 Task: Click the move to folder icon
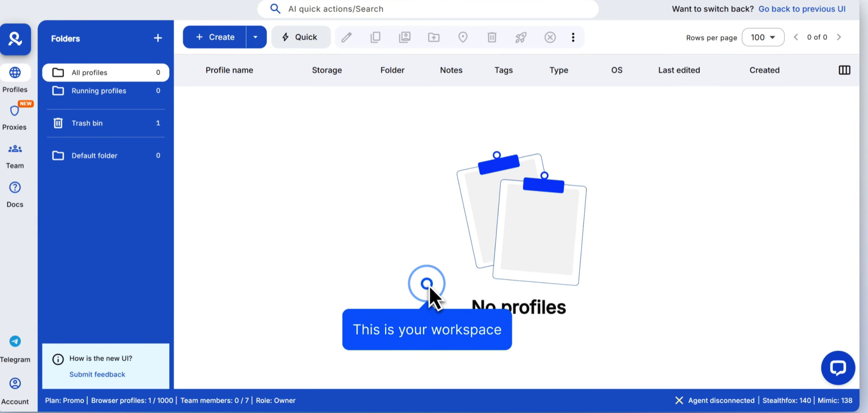tap(434, 37)
